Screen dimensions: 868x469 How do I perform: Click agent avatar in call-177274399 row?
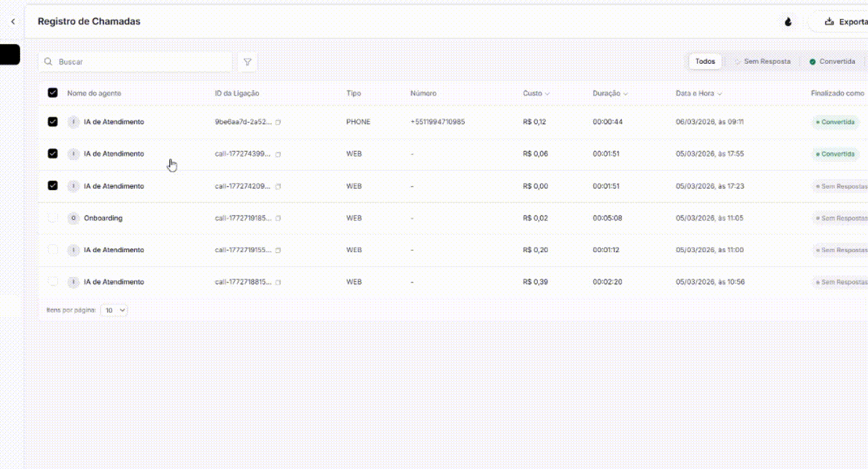point(74,154)
